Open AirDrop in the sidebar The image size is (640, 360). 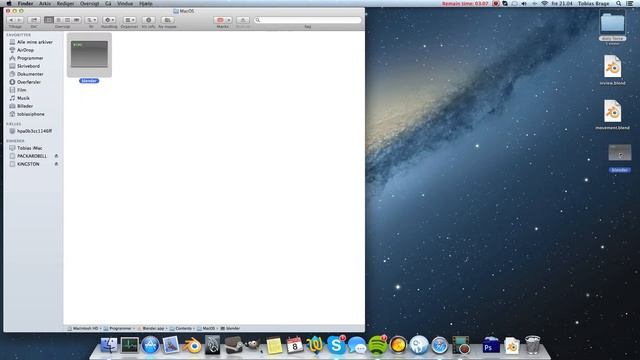coord(25,50)
